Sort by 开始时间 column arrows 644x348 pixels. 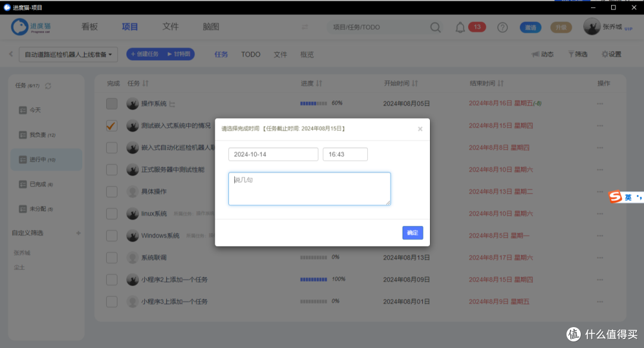pos(415,83)
